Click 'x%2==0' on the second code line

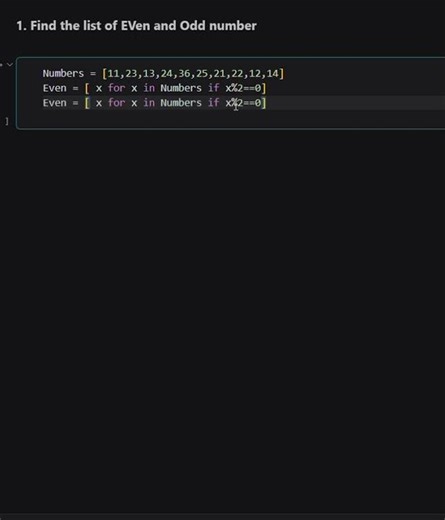point(243,88)
